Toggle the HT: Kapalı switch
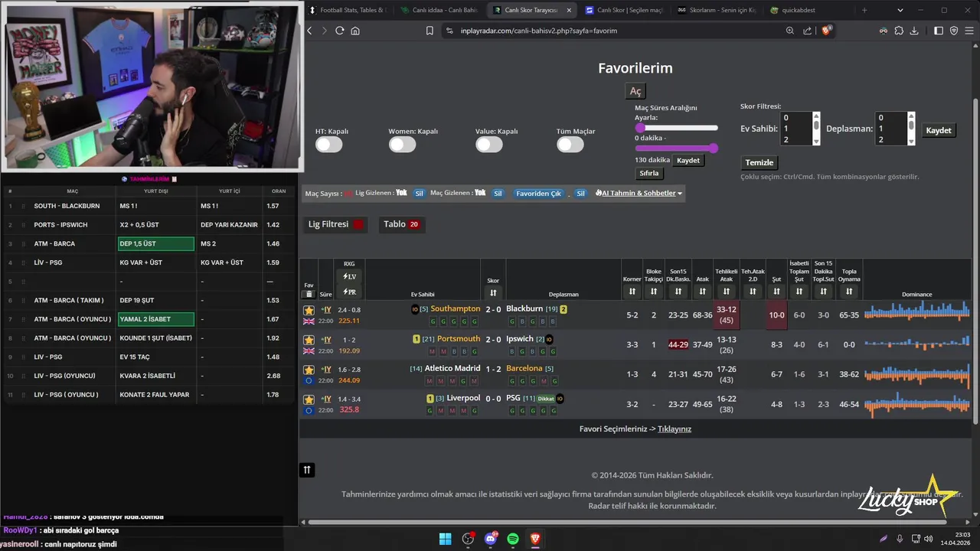 pos(329,144)
